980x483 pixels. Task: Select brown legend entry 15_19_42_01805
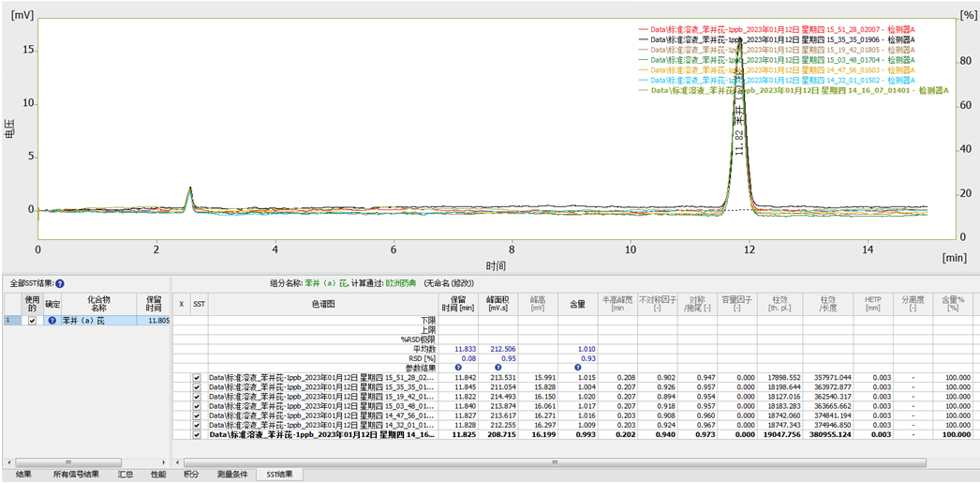point(777,50)
